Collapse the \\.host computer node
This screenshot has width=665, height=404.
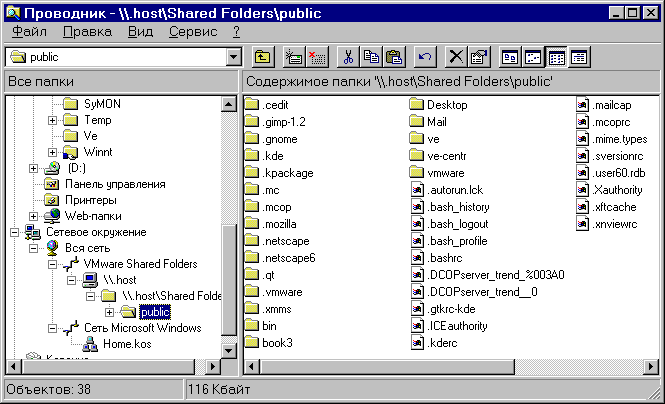[x=71, y=280]
